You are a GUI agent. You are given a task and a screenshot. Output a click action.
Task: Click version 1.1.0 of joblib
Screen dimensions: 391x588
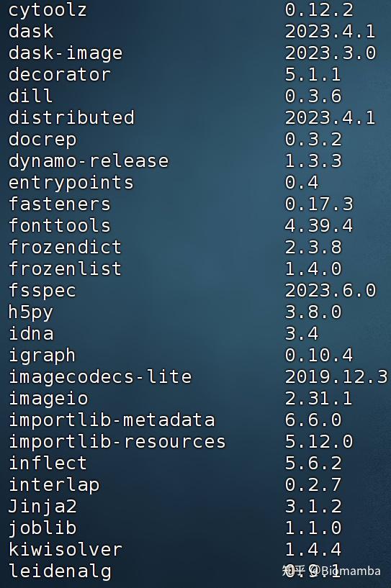pyautogui.click(x=313, y=528)
